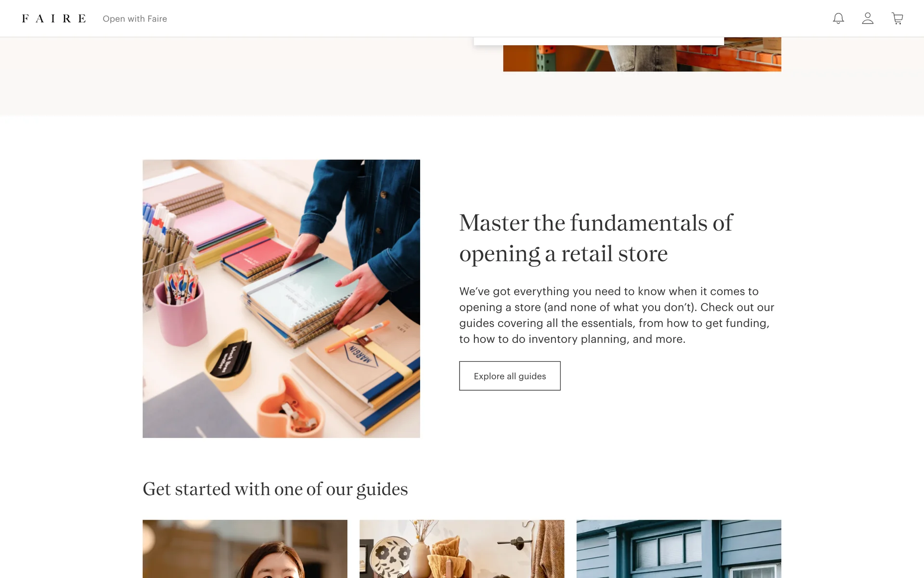This screenshot has width=924, height=578.
Task: Click the stationery notebooks photo
Action: pyautogui.click(x=281, y=299)
